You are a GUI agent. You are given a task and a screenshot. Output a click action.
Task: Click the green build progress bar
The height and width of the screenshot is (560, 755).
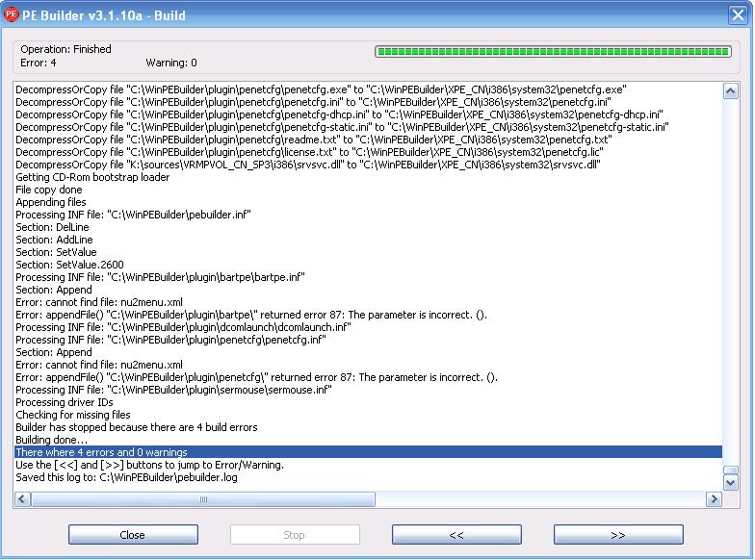(x=553, y=52)
